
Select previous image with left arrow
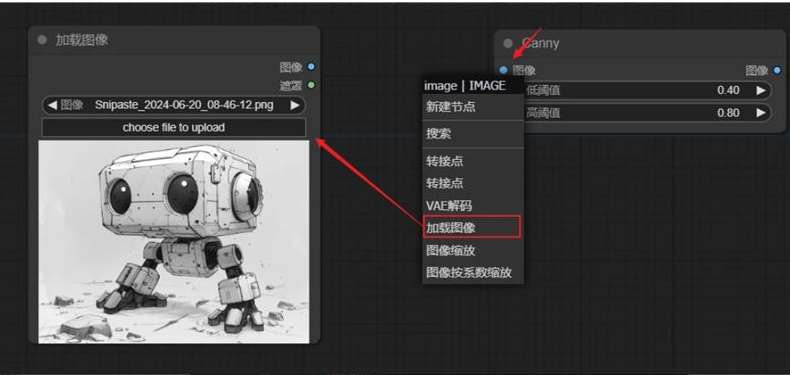(52, 105)
